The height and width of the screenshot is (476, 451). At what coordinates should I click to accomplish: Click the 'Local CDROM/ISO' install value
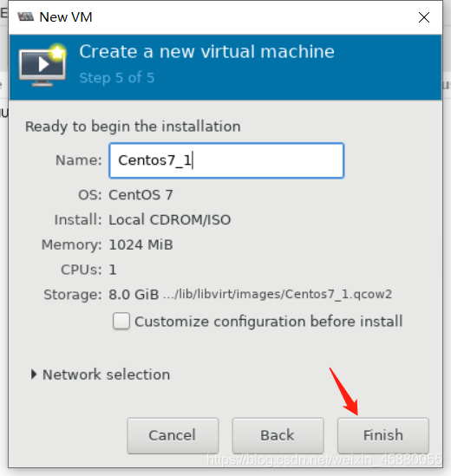coord(169,219)
